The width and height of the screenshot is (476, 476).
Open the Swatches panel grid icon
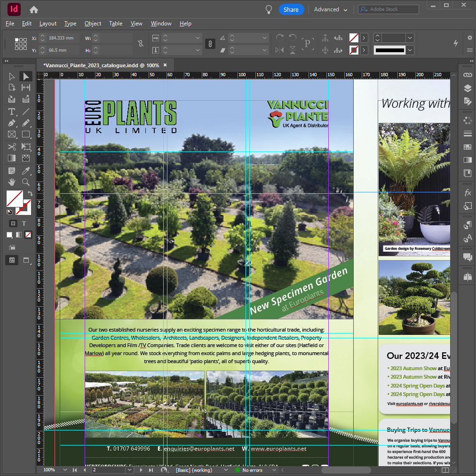click(x=468, y=147)
